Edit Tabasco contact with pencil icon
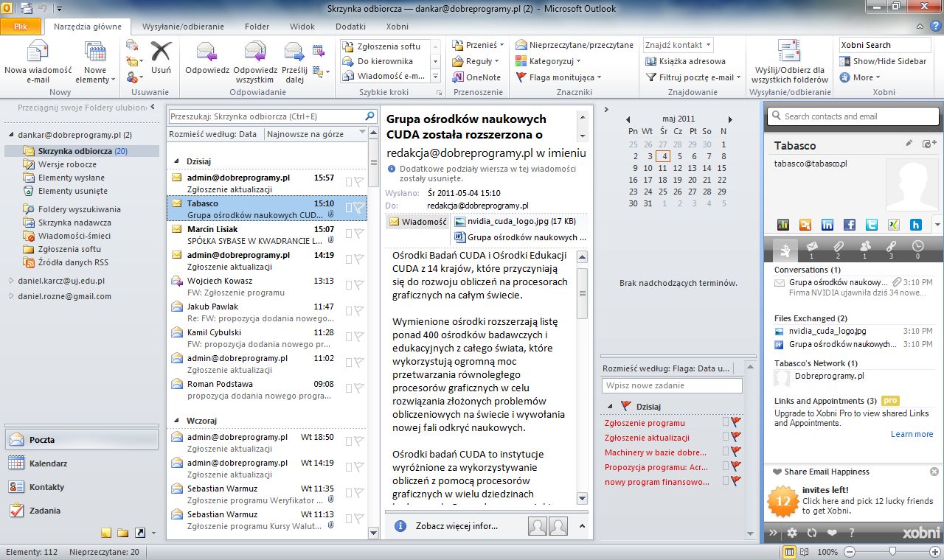 click(909, 144)
